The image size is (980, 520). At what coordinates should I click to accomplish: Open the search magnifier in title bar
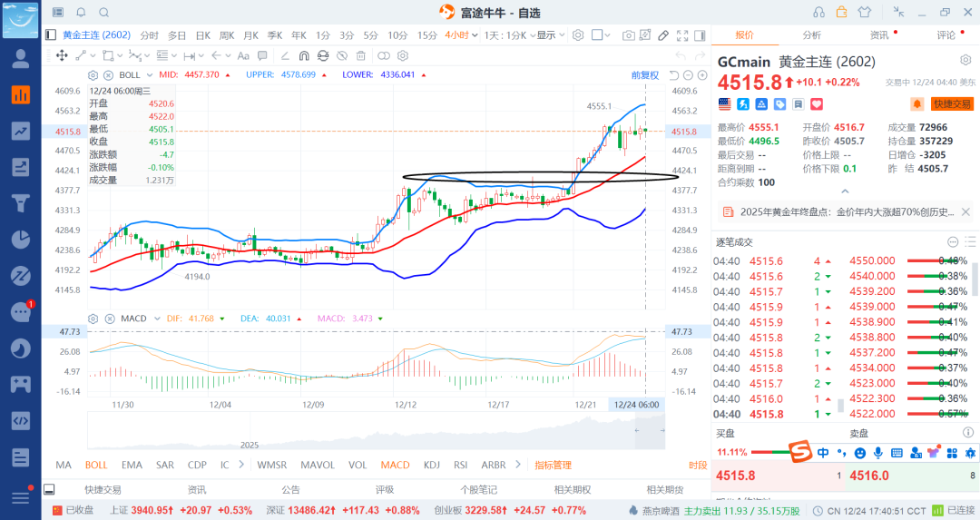[103, 12]
